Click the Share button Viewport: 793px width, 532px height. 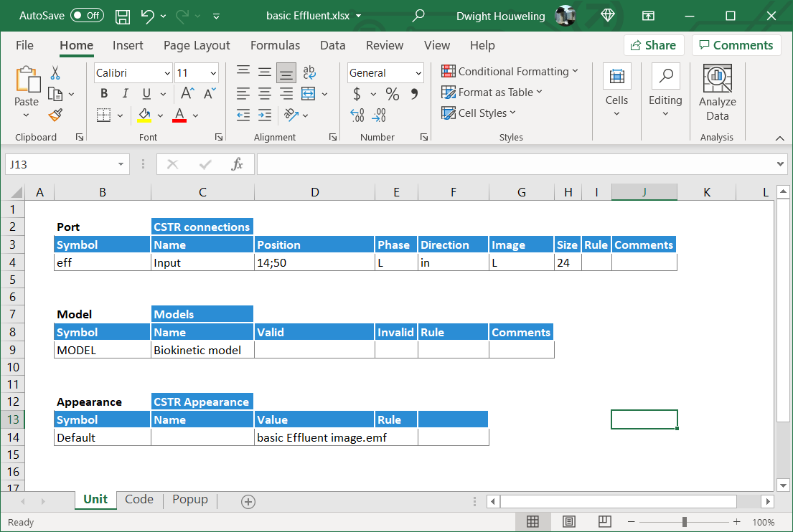[x=653, y=45]
